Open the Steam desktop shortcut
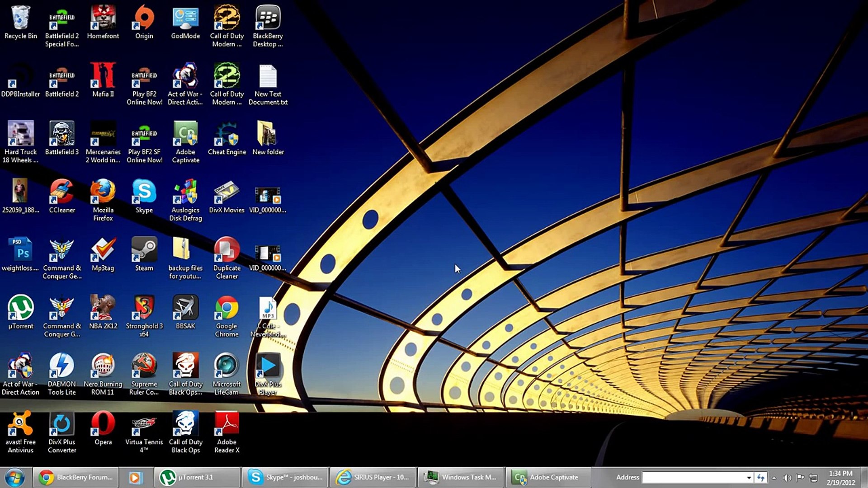The width and height of the screenshot is (868, 488). 144,250
